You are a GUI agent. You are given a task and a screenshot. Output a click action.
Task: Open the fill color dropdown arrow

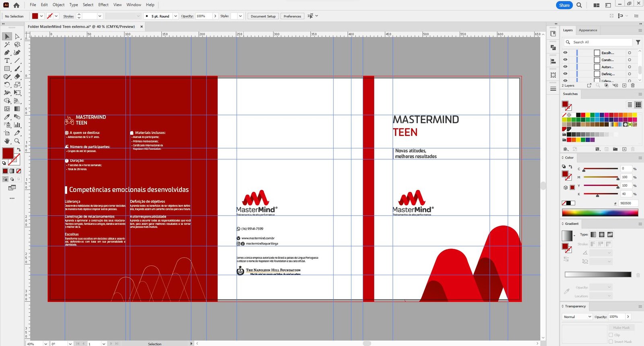[41, 16]
